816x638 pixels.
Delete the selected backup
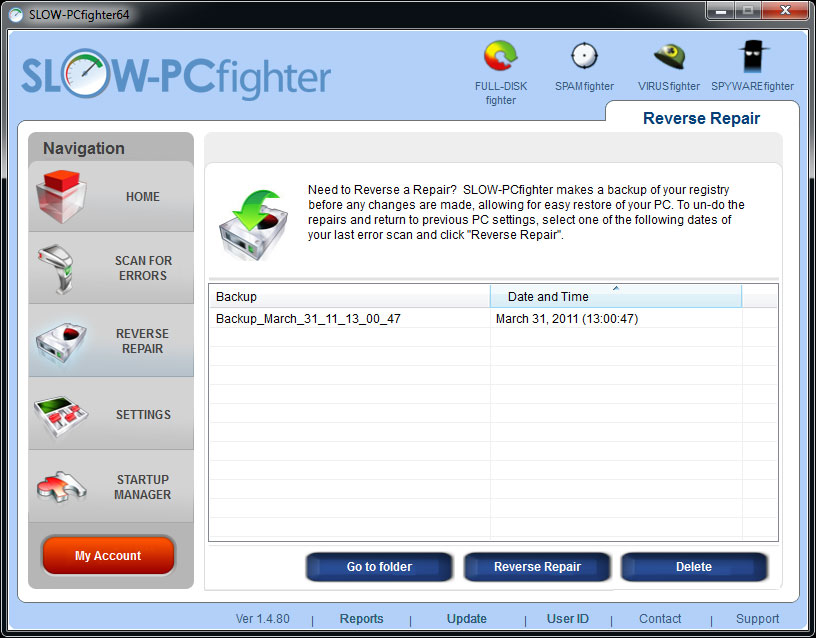point(694,567)
